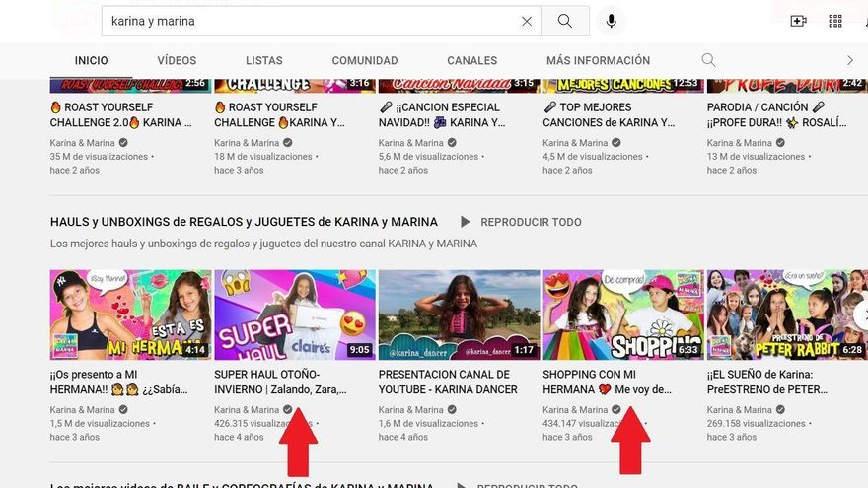The image size is (868, 488).
Task: Open TOP MEJORES CANCIONES video title
Action: [x=609, y=114]
